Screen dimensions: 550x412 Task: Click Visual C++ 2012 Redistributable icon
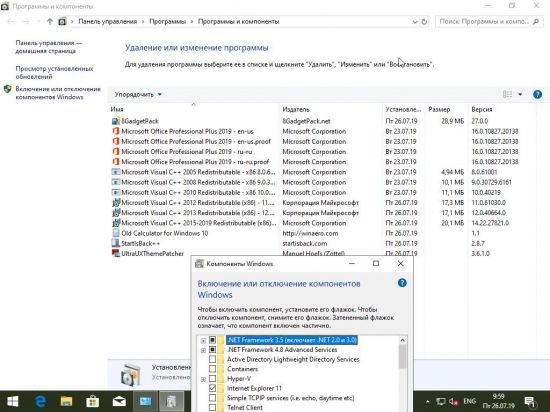tap(116, 202)
